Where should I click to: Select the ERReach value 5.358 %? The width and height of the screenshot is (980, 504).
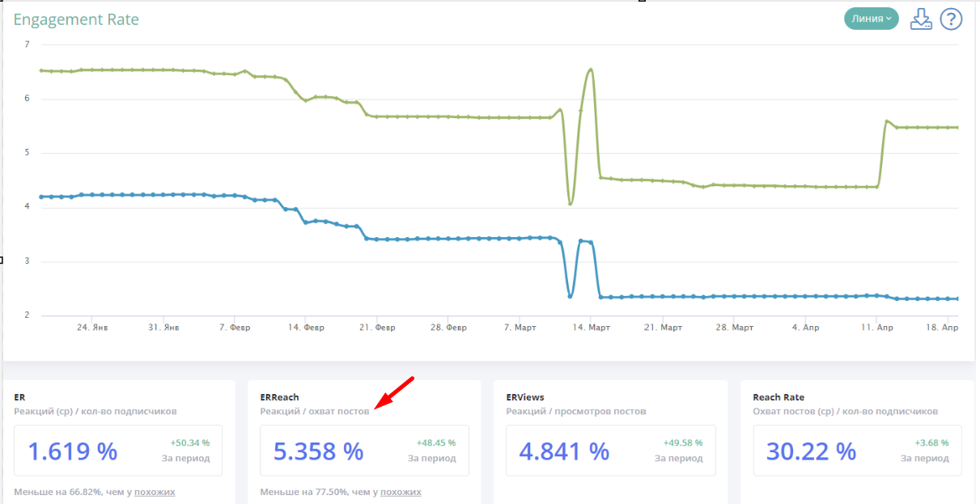pyautogui.click(x=319, y=451)
